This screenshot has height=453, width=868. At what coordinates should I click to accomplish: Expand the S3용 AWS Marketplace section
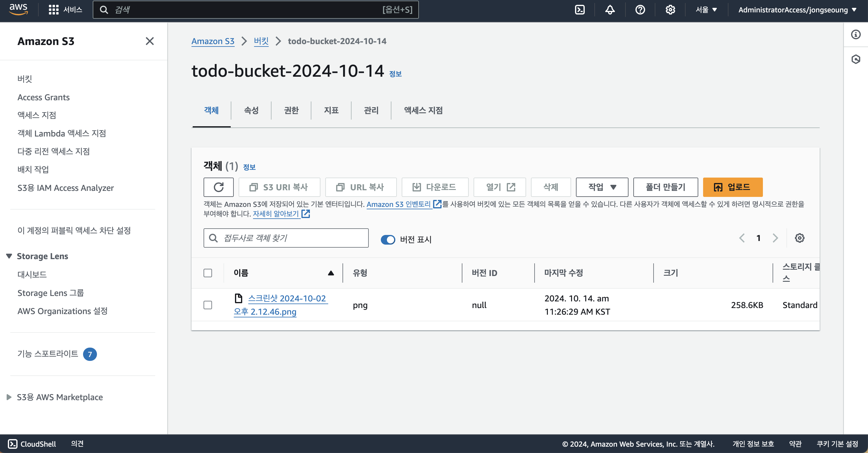[x=9, y=397]
